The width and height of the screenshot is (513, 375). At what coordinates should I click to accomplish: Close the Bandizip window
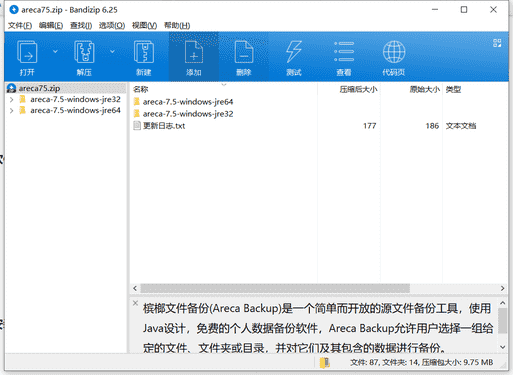coord(493,10)
